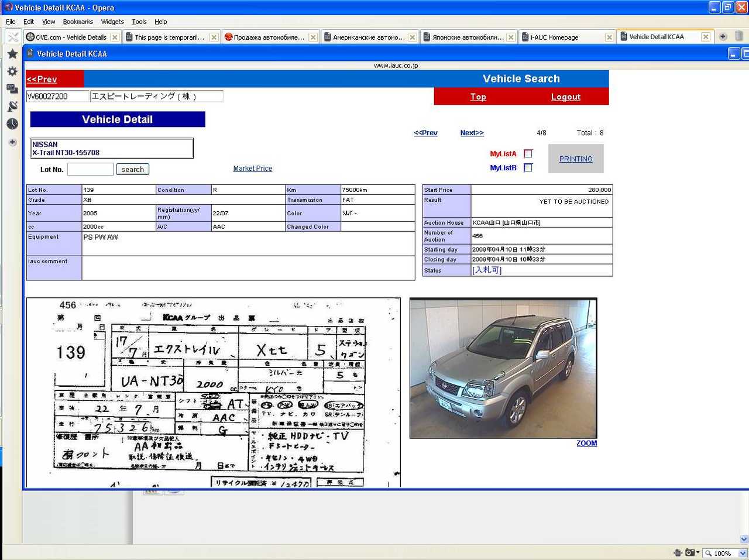Focus the Lot No. input field

(x=90, y=169)
